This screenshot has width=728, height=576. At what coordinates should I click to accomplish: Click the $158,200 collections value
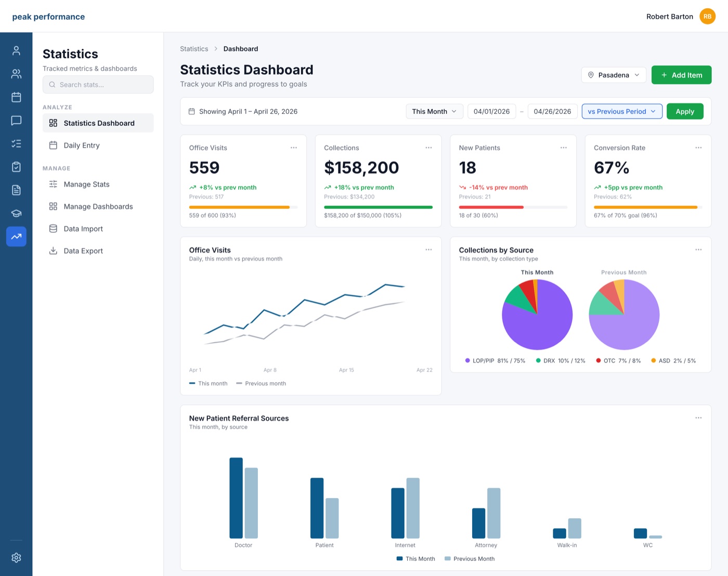pyautogui.click(x=361, y=167)
